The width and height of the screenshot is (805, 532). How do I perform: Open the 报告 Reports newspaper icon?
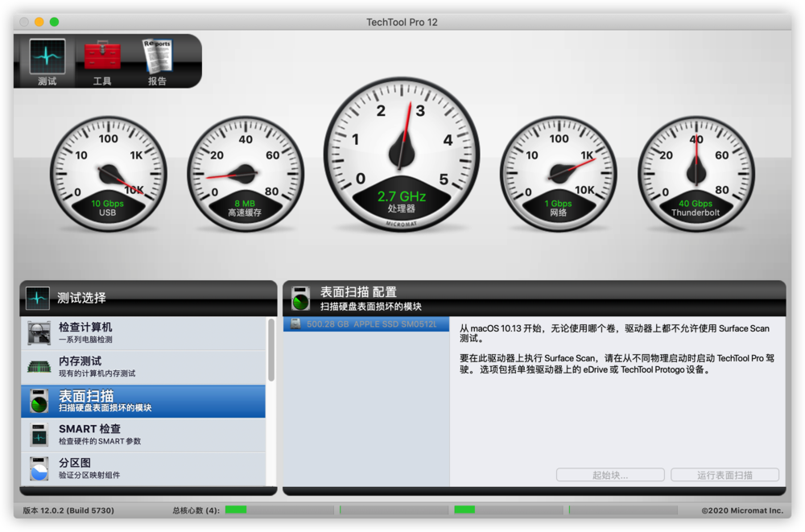pyautogui.click(x=157, y=56)
